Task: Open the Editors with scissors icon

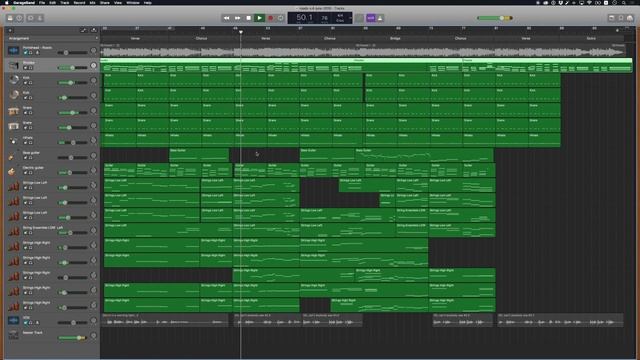Action: pyautogui.click(x=40, y=18)
